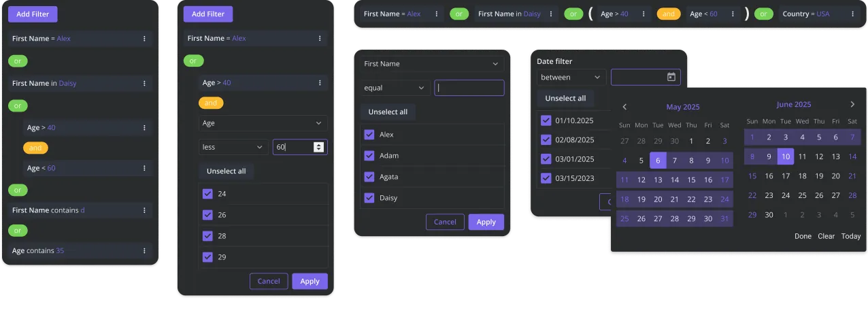Click Add Filter in the leftmost panel
Image resolution: width=868 pixels, height=313 pixels.
pos(33,14)
